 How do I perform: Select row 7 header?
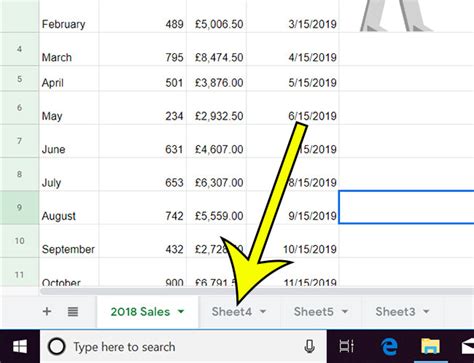pos(19,141)
